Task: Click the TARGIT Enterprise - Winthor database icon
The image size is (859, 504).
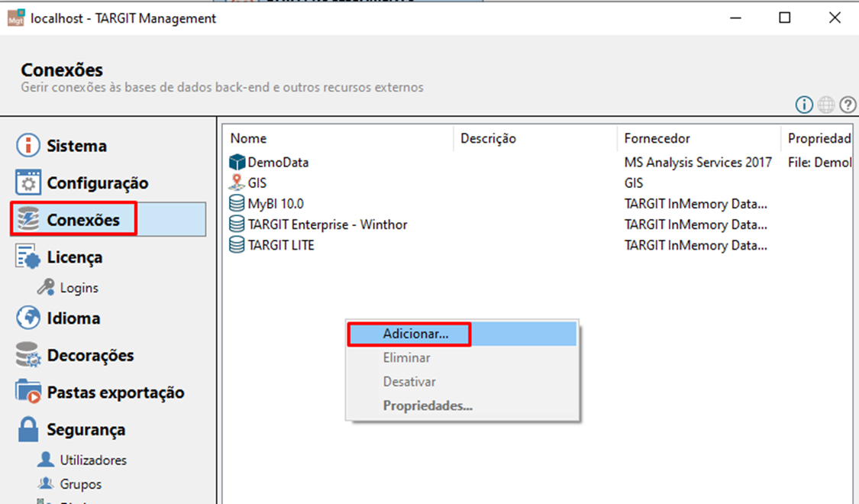Action: pyautogui.click(x=237, y=224)
